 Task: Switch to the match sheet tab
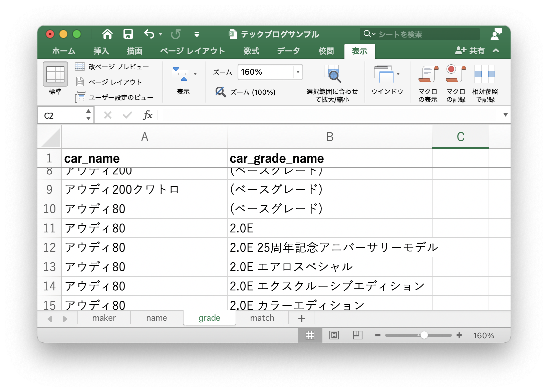[262, 318]
